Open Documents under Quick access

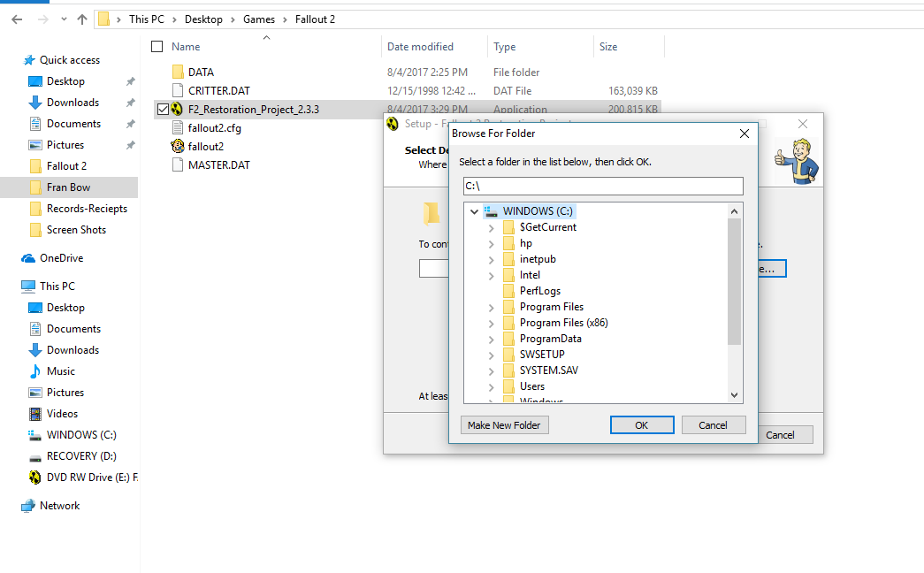point(73,124)
